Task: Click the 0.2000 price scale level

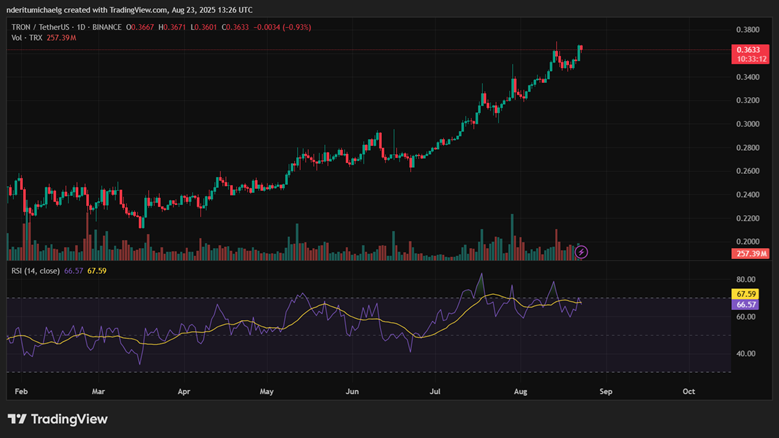Action: [747, 242]
